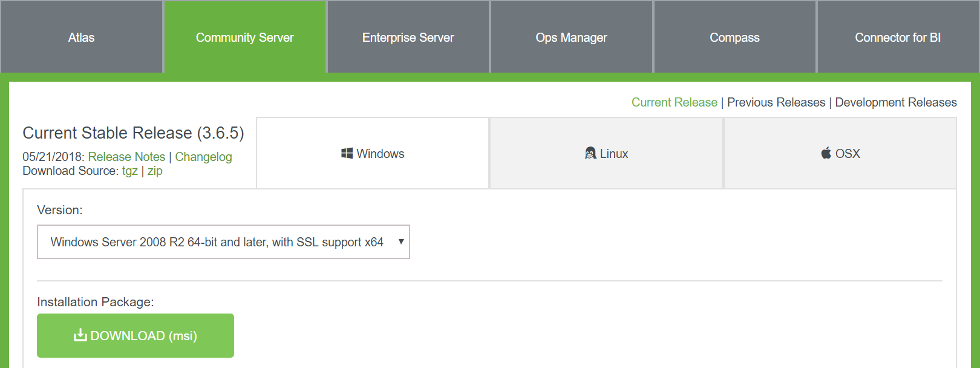Screen dimensions: 980x368
Task: Open the Compass tab
Action: click(735, 37)
